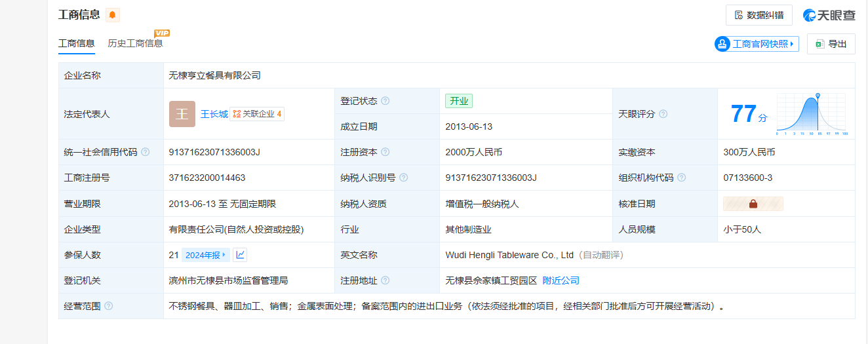868x344 pixels.
Task: Click the 增值税一般纳税人 taxpayer qualification
Action: [x=482, y=204]
